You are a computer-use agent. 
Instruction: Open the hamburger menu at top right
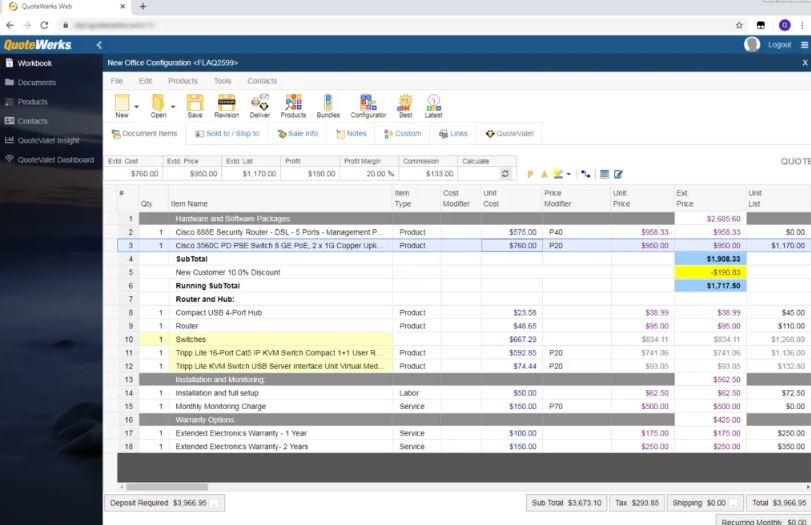click(804, 45)
